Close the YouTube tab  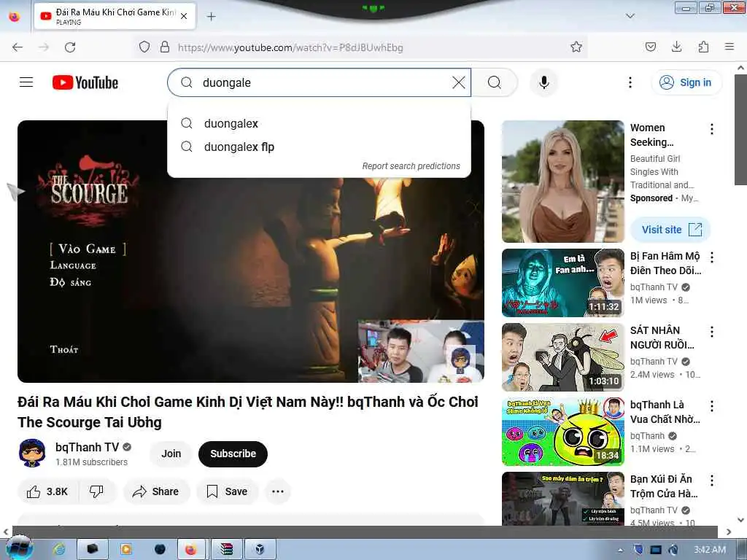pos(184,16)
